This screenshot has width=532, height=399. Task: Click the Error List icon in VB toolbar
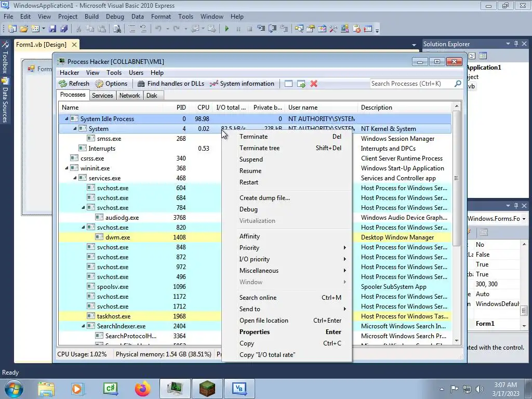coord(356,29)
